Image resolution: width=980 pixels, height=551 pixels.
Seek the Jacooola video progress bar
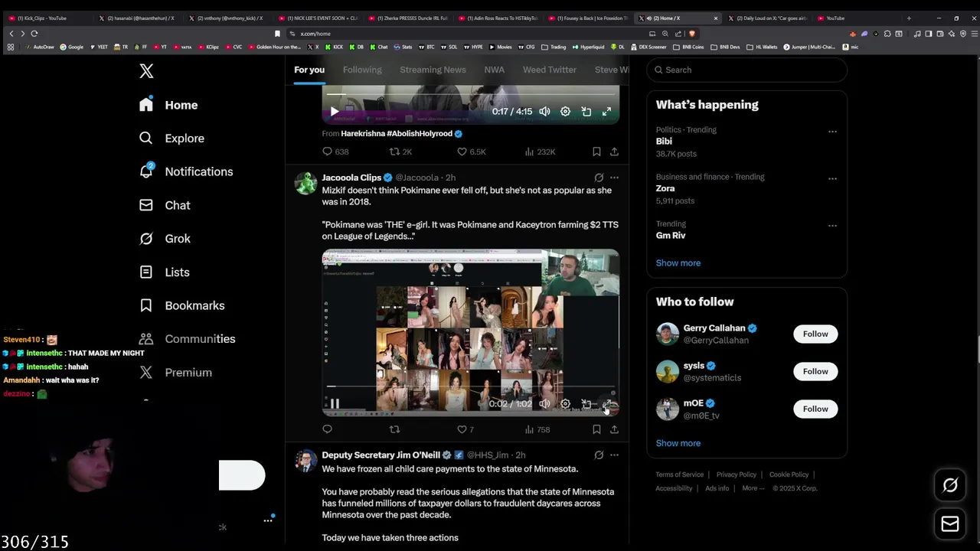pyautogui.click(x=470, y=387)
